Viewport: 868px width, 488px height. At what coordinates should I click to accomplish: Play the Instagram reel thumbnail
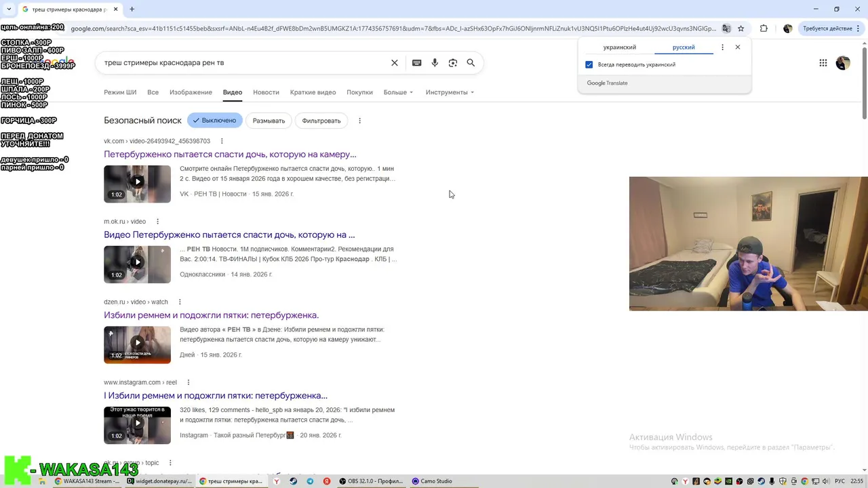pyautogui.click(x=137, y=425)
